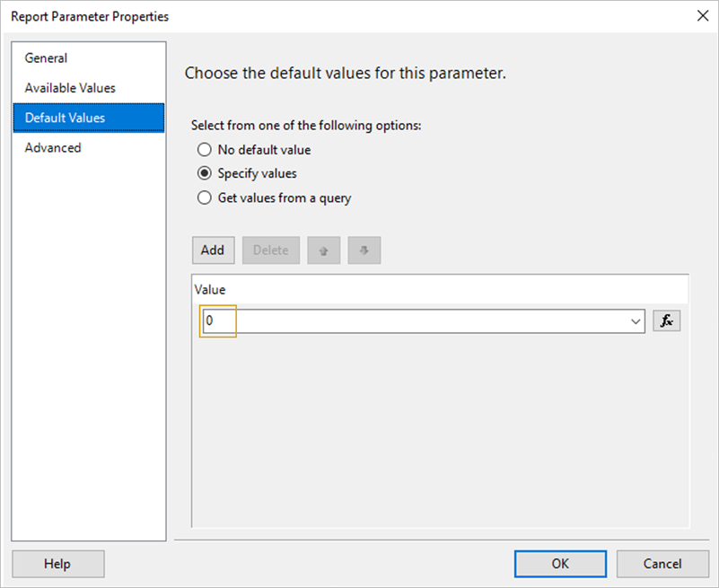This screenshot has height=588, width=719.
Task: Go to the Advanced page
Action: (89, 148)
